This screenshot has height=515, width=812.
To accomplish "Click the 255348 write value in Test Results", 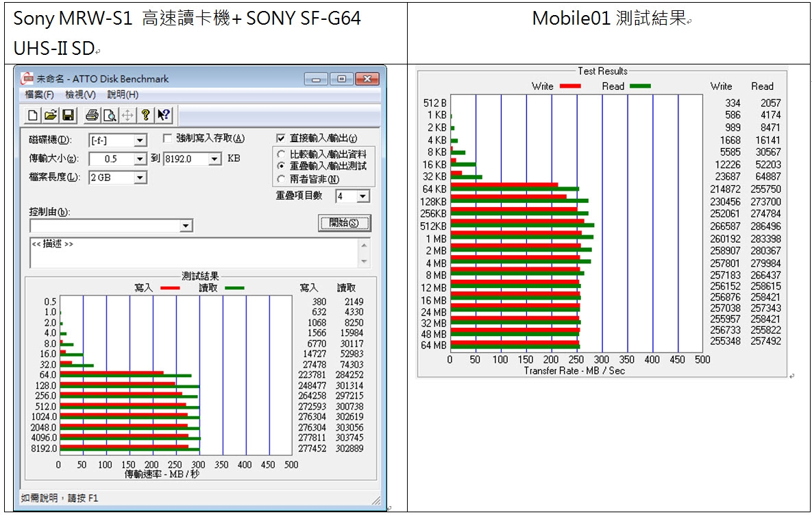I will 726,342.
